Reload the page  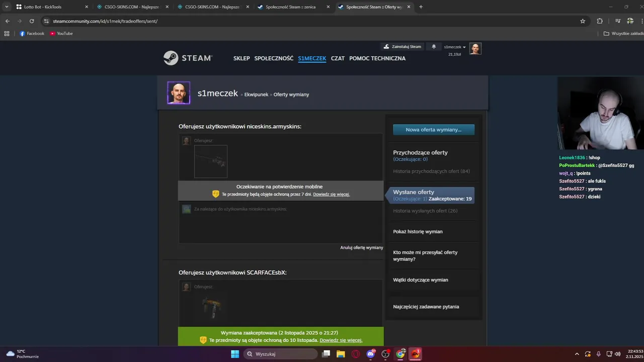[x=32, y=21]
